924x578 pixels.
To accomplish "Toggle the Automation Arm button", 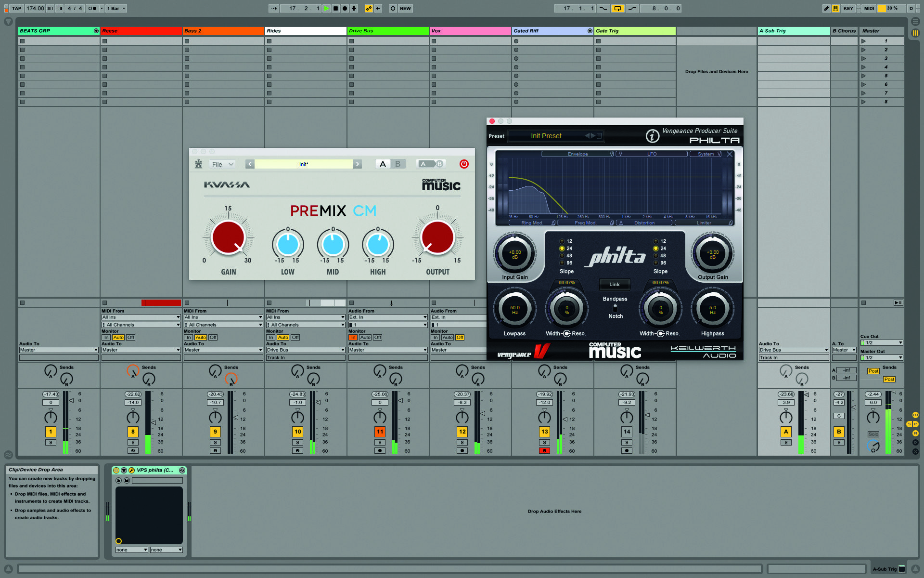I will [x=369, y=8].
